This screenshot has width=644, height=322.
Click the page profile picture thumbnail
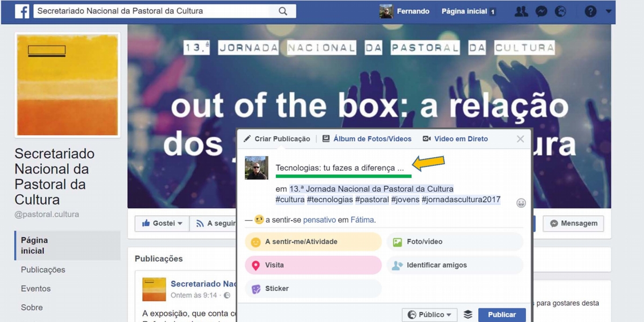68,85
